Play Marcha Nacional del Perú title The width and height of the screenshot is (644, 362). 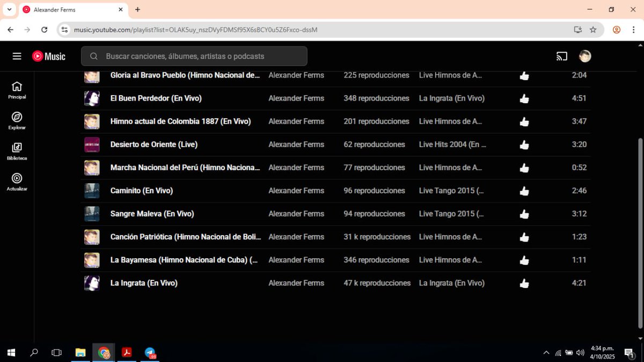[185, 168]
